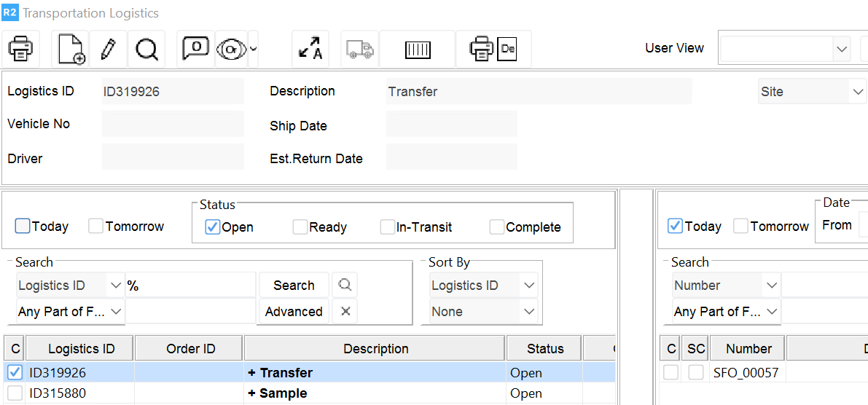868x405 pixels.
Task: Click the speech bubble comment icon
Action: click(195, 49)
